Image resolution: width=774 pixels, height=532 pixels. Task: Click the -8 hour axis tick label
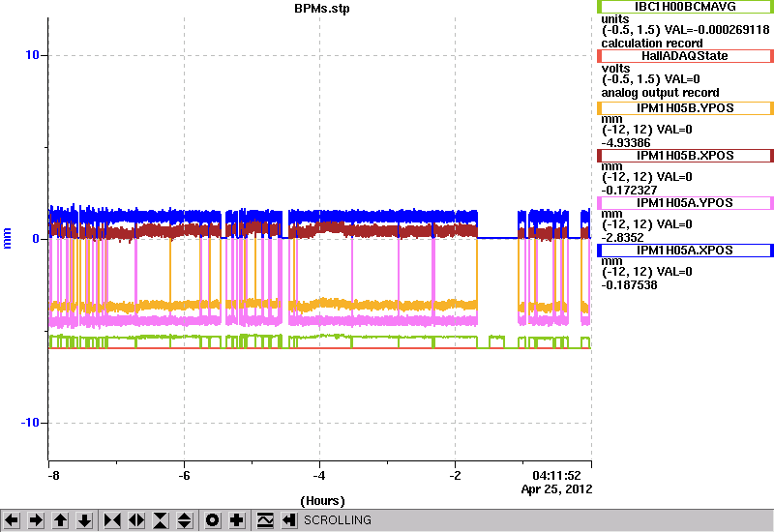(53, 476)
